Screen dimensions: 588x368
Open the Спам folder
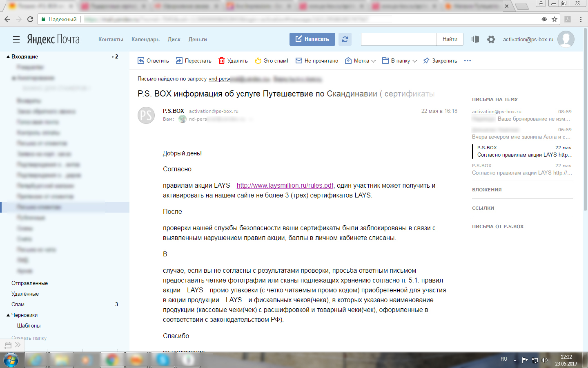point(18,304)
